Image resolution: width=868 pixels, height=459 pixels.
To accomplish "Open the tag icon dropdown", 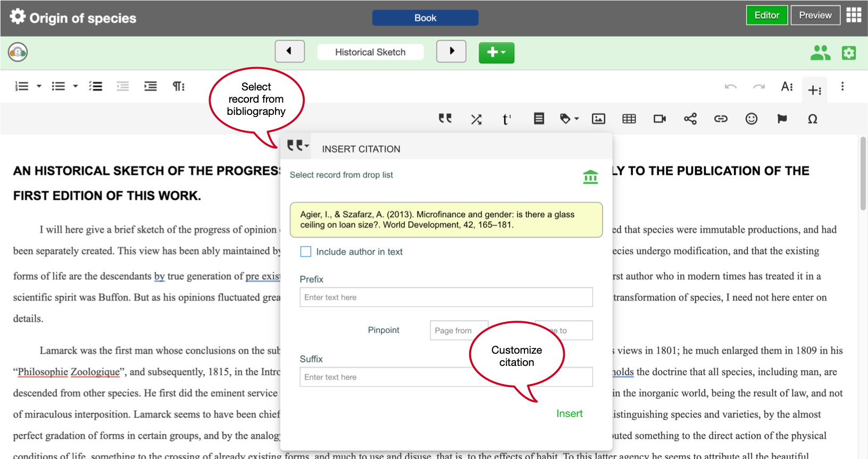I will tap(569, 119).
